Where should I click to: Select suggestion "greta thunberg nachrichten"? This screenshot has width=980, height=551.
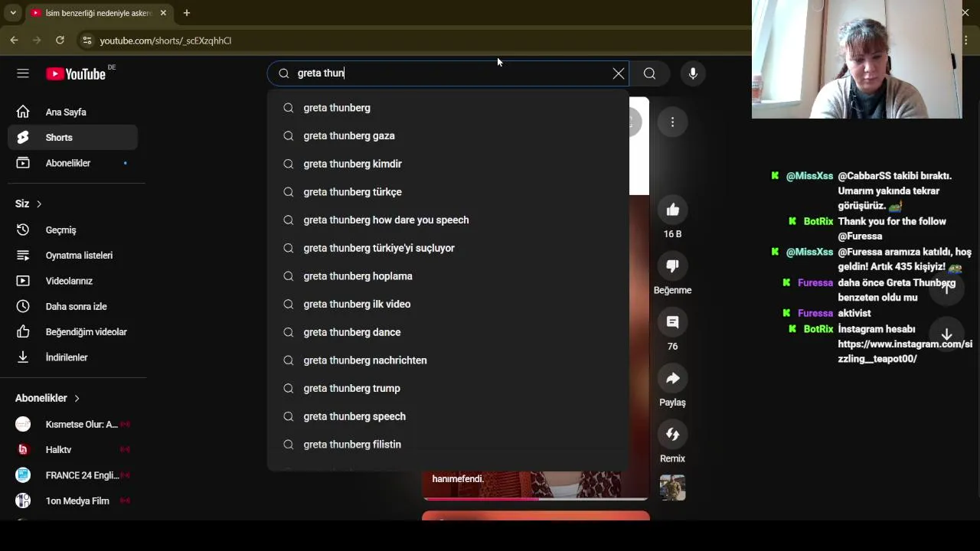pyautogui.click(x=448, y=360)
